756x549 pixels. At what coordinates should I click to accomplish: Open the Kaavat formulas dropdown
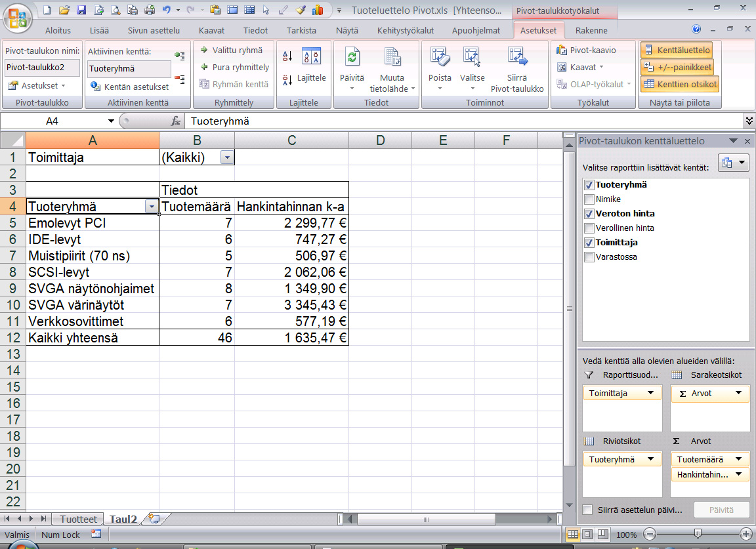[x=580, y=67]
